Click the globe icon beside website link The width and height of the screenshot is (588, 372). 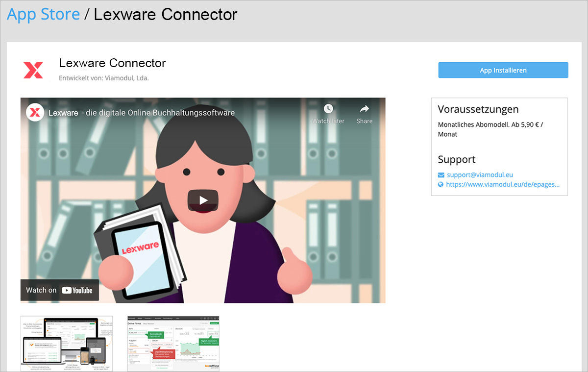pos(441,185)
